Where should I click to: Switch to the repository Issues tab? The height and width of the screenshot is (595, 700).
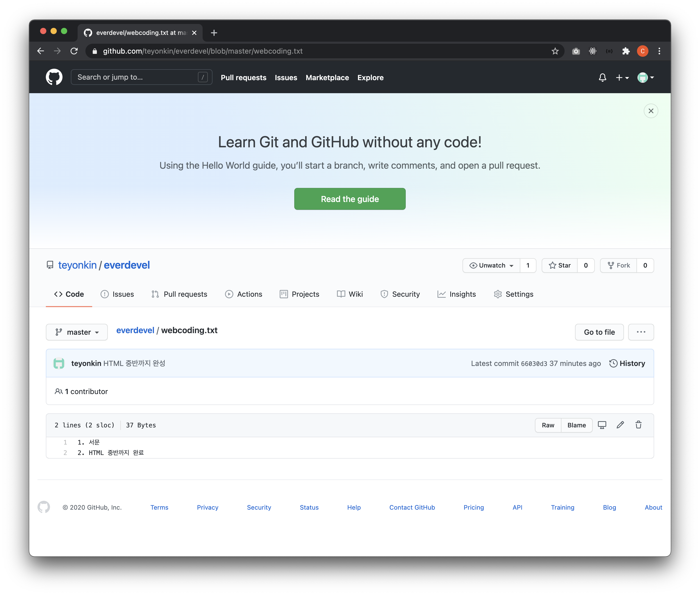point(117,294)
